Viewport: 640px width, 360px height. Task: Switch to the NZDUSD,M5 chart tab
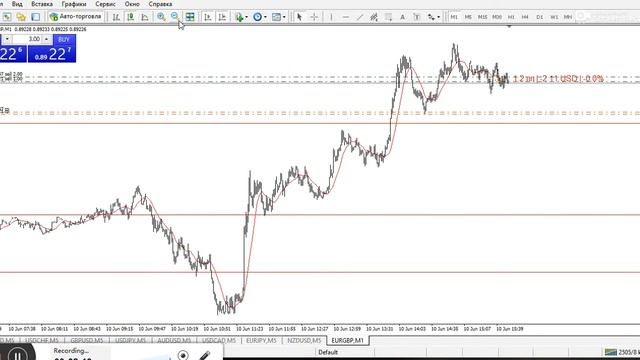click(304, 340)
